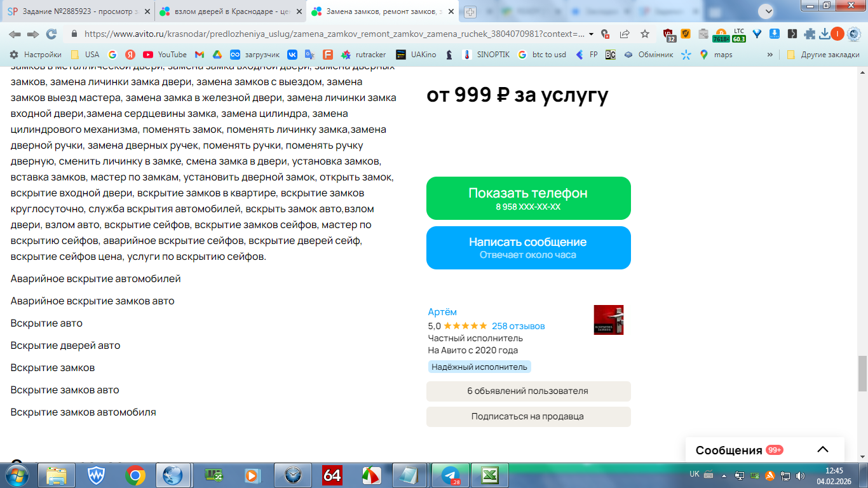
Task: Reload the Avito page
Action: tap(51, 34)
